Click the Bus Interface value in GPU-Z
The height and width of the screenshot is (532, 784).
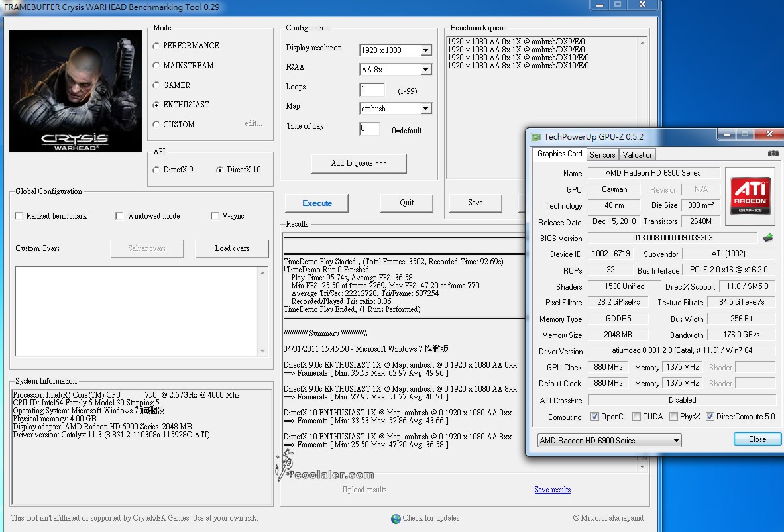pos(728,270)
